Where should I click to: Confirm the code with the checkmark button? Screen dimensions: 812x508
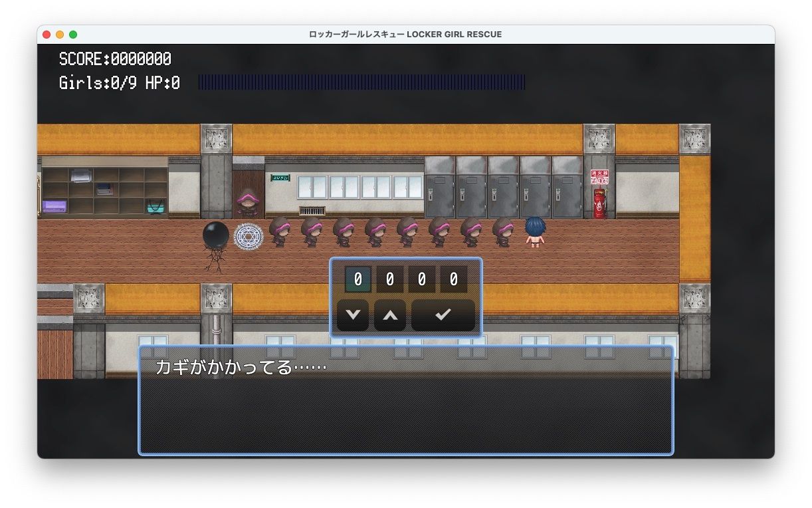click(x=443, y=315)
